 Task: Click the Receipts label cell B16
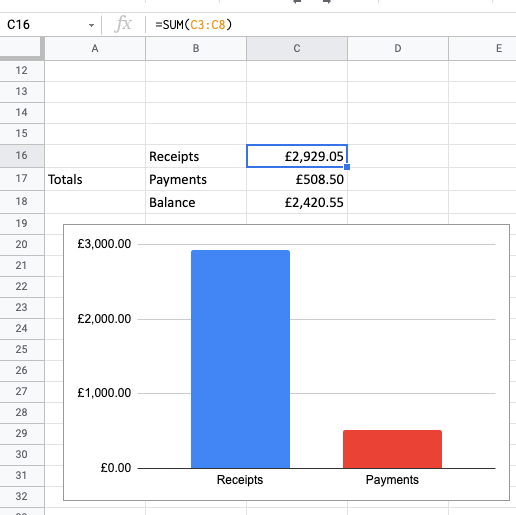pyautogui.click(x=196, y=156)
